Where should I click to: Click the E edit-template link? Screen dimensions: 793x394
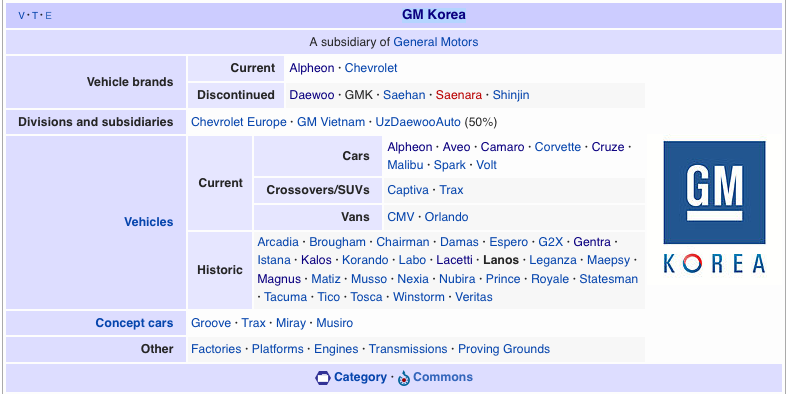[48, 16]
